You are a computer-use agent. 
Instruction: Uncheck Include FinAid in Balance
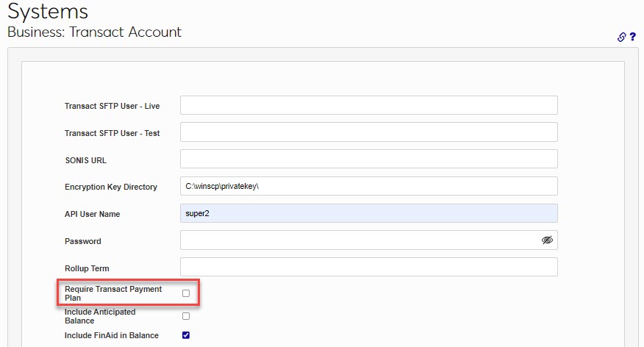pos(186,335)
